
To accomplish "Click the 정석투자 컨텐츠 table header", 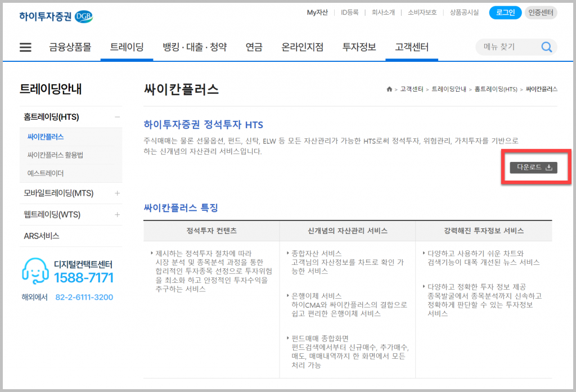I will point(211,231).
